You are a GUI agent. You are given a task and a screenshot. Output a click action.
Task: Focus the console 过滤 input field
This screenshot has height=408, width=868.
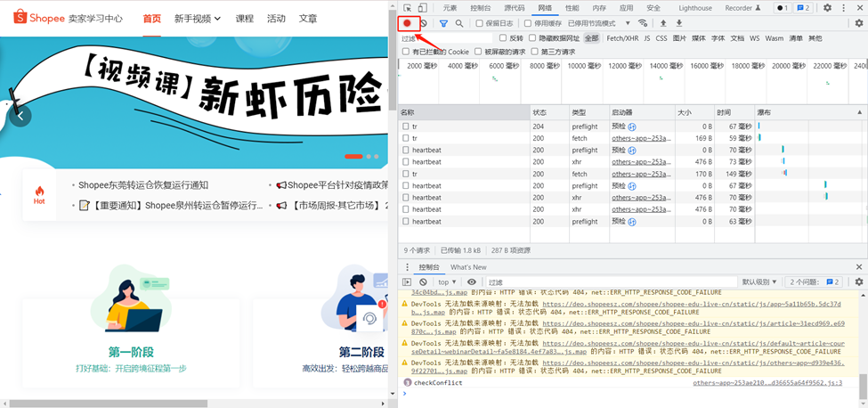click(x=611, y=282)
